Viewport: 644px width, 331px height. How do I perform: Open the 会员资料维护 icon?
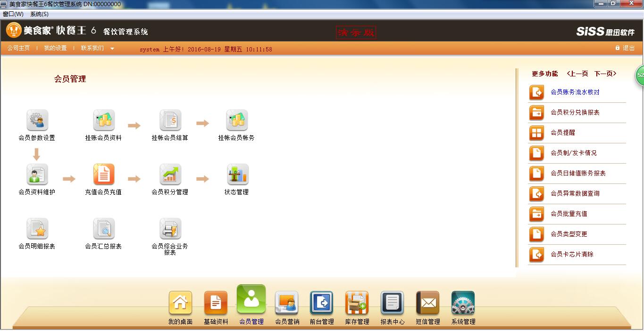(x=37, y=175)
